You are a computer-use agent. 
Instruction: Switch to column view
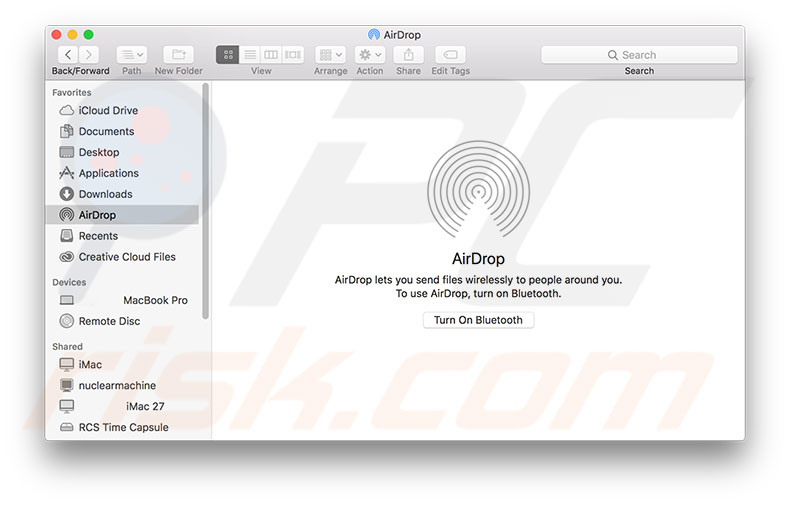pyautogui.click(x=271, y=54)
